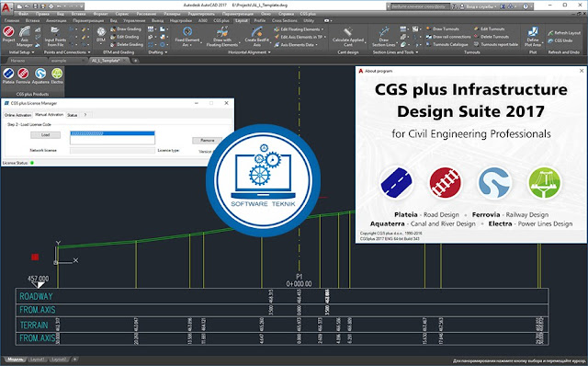Screen dimensions: 588x366
Task: Click Refresh Layout
Action: 564,33
